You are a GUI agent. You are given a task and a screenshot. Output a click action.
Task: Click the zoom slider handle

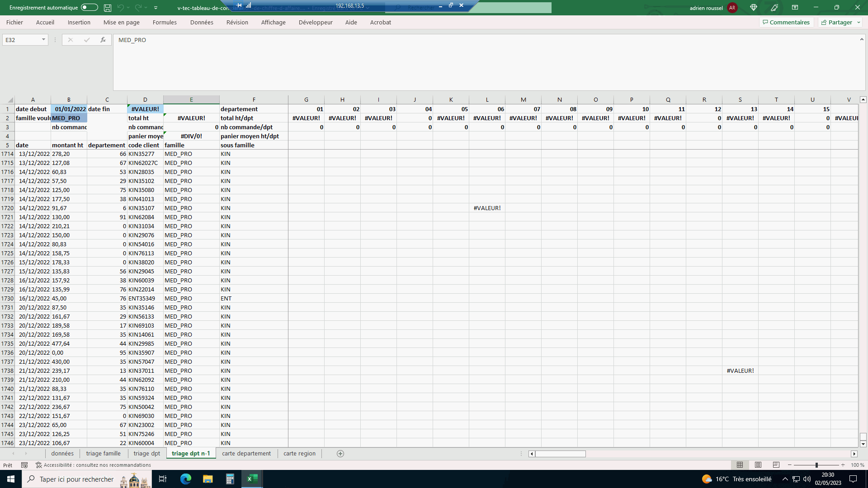[816, 465]
